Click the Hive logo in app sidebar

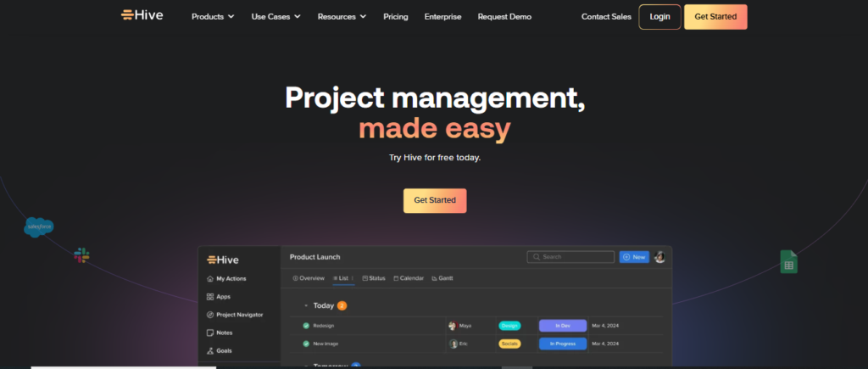223,260
